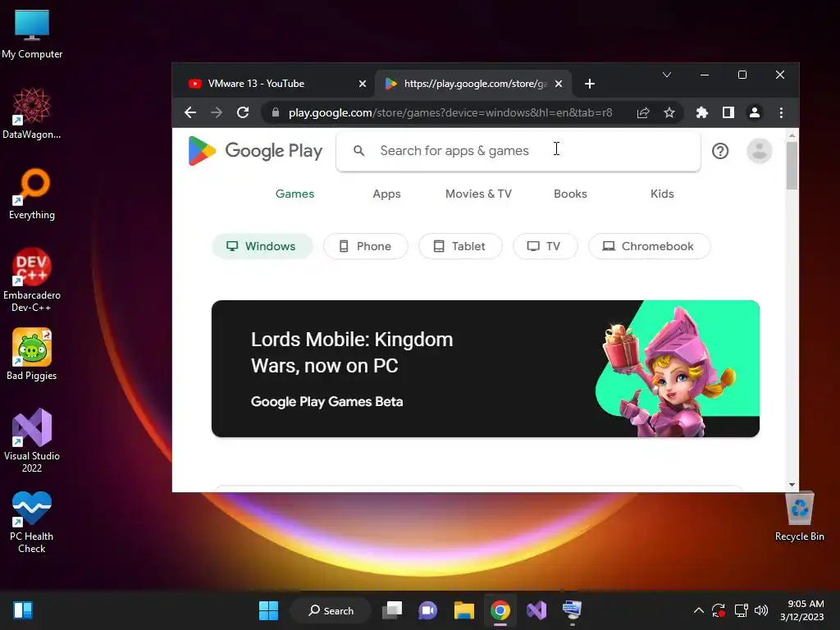Image resolution: width=840 pixels, height=630 pixels.
Task: Select the Tablet device filter
Action: coord(460,246)
